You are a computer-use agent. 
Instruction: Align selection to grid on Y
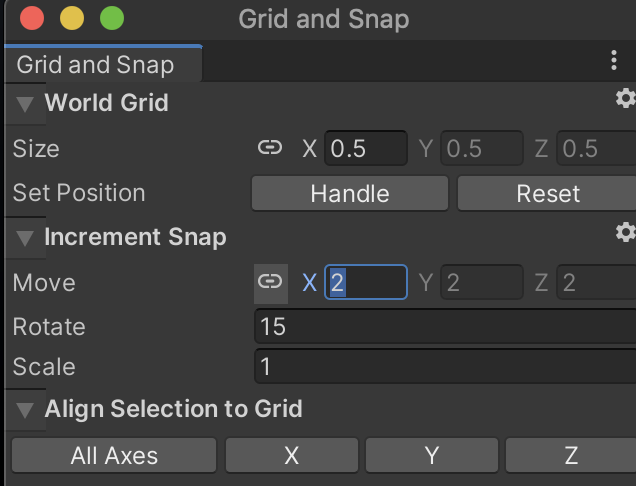(x=432, y=455)
